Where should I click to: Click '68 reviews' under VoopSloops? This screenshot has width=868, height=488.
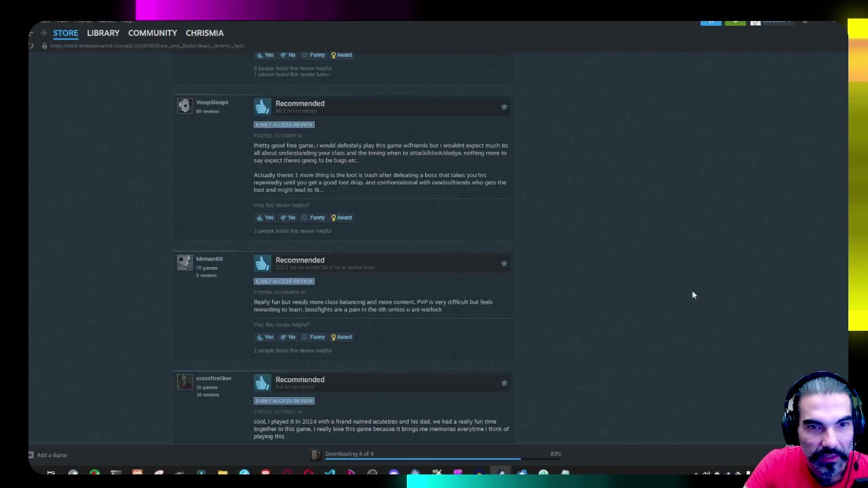point(208,111)
